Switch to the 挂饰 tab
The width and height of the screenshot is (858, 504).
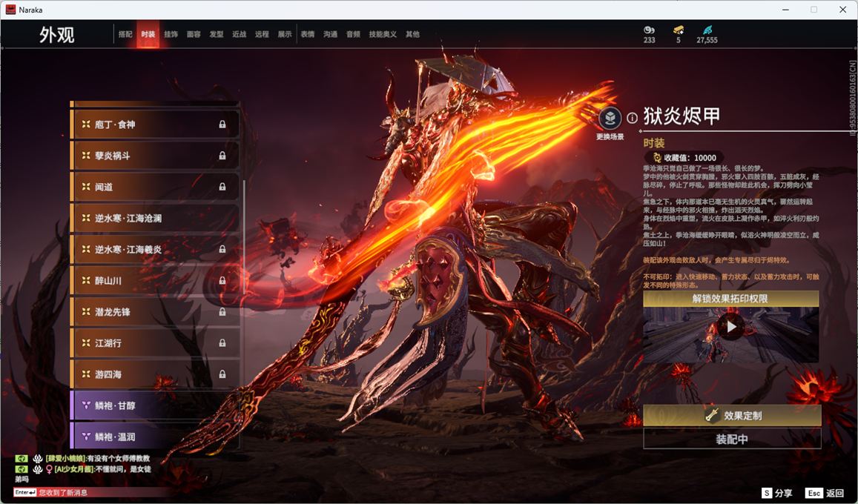tap(171, 34)
